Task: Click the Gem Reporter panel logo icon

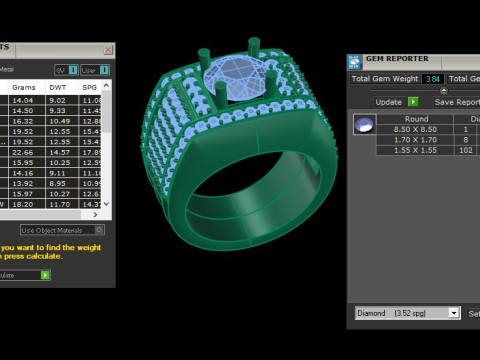Action: 354,62
